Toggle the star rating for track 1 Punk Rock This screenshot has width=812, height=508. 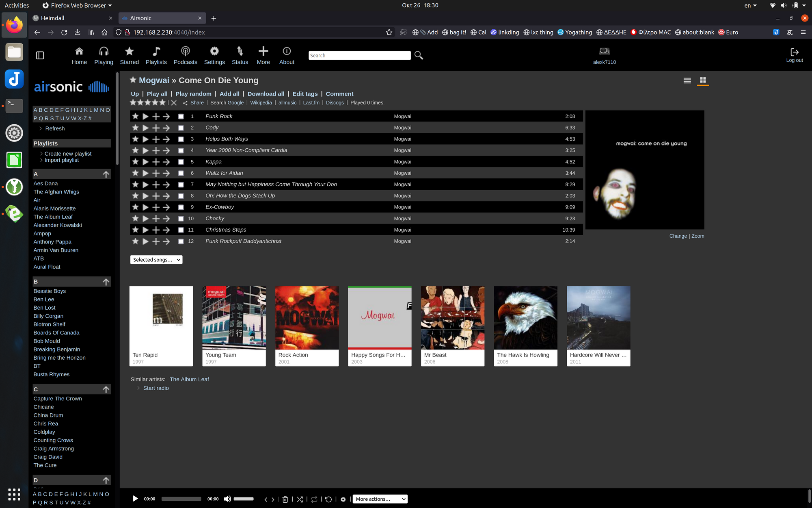point(135,116)
